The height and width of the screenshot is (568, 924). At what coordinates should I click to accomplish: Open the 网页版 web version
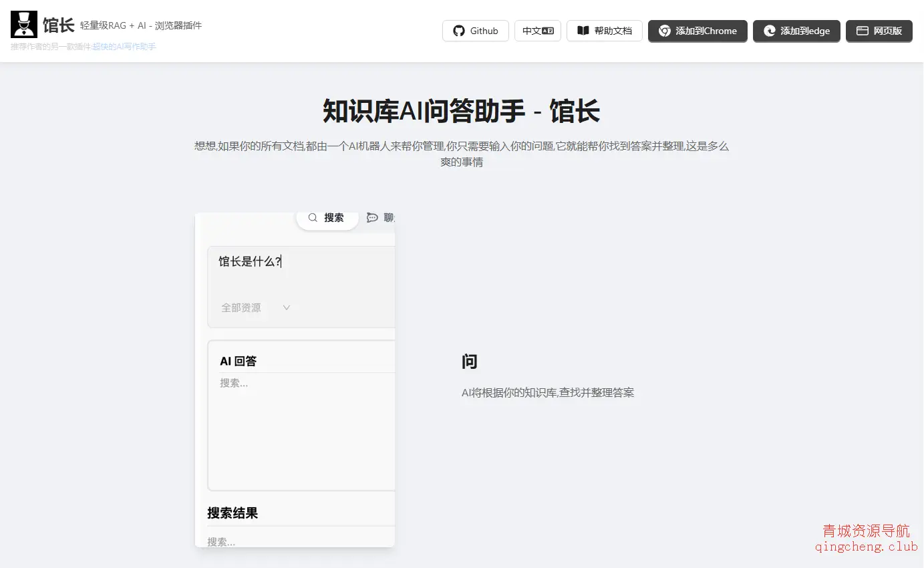(x=879, y=31)
